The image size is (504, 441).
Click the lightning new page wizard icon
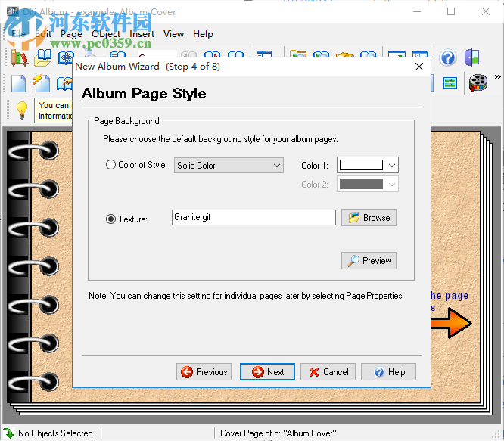(42, 83)
